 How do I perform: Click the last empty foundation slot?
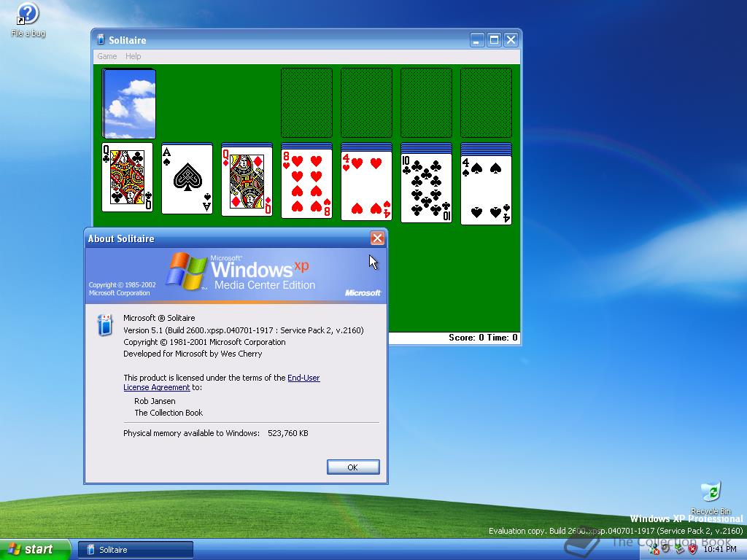tap(487, 102)
